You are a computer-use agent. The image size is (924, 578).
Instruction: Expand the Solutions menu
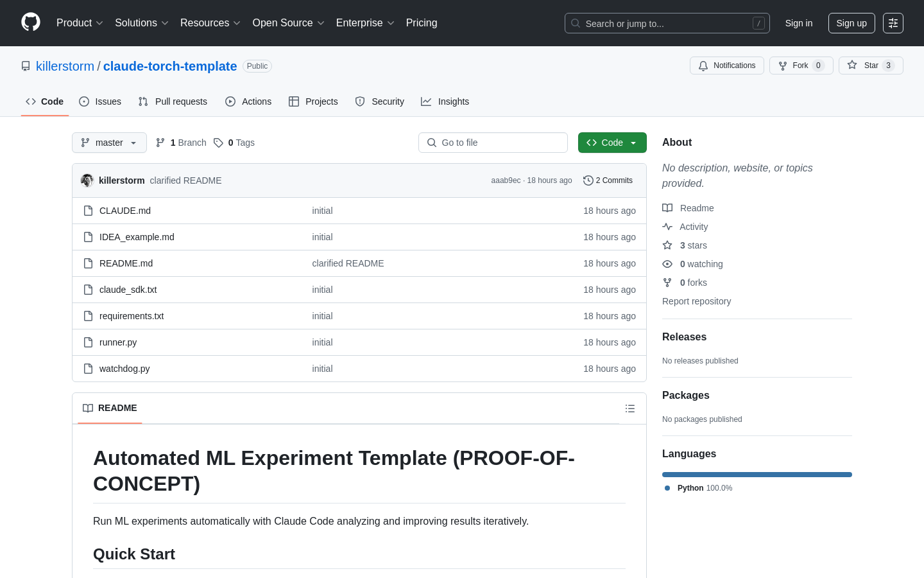click(x=142, y=23)
